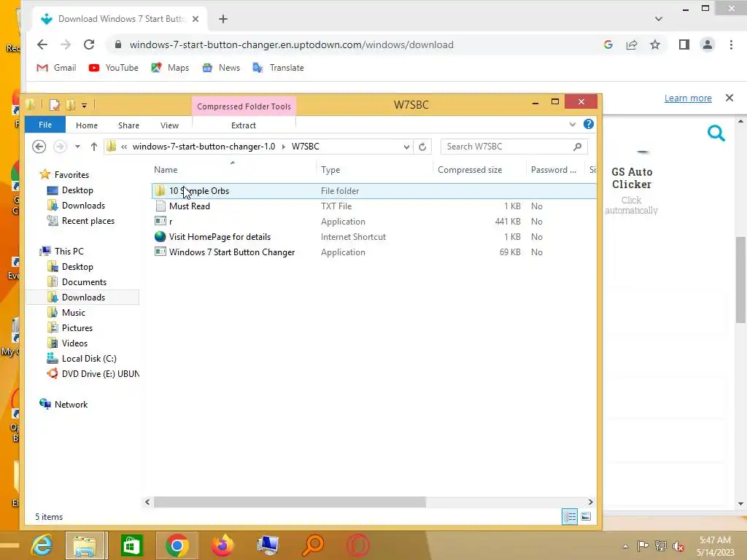Share this page from Chrome address bar

coord(632,44)
